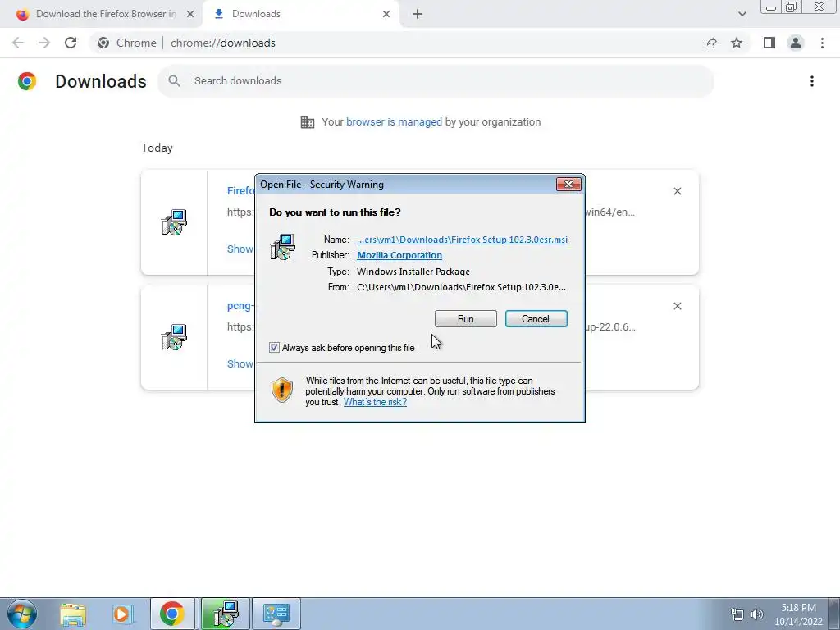Close the Downloads tab
The height and width of the screenshot is (630, 840).
point(386,14)
